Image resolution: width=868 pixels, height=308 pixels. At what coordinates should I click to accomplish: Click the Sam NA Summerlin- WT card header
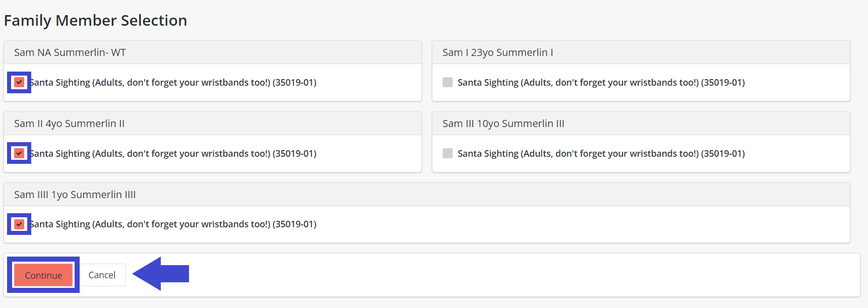pos(70,52)
